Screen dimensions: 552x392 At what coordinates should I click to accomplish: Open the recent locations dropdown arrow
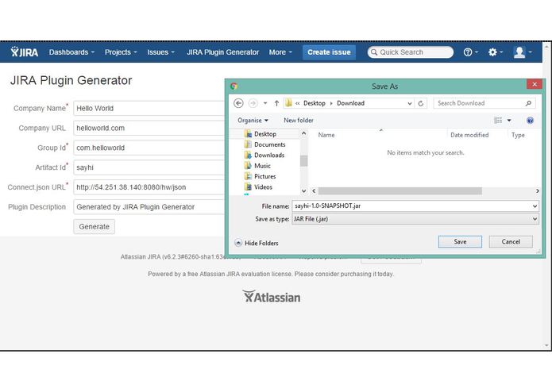pyautogui.click(x=265, y=103)
